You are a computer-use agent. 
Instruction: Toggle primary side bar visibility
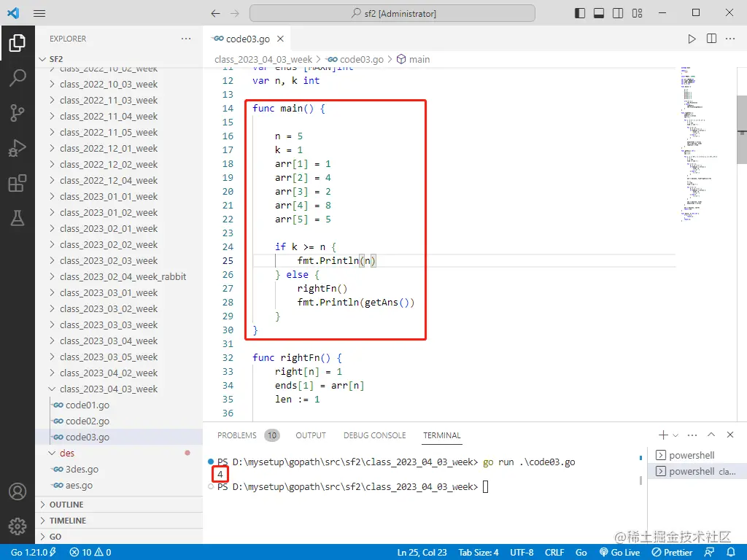580,13
